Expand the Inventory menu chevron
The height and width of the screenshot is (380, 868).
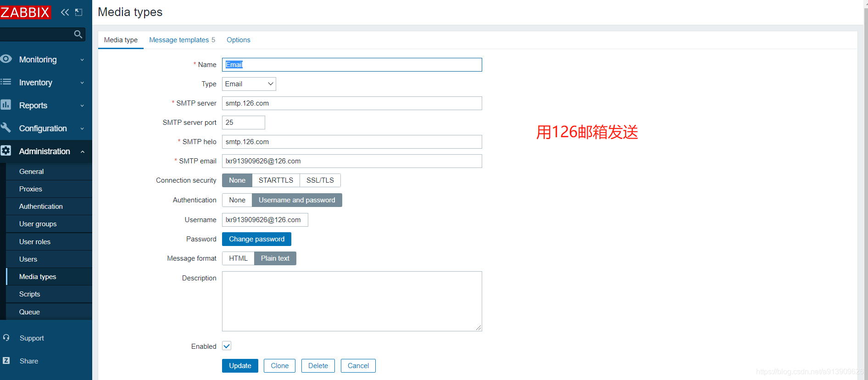(x=82, y=83)
